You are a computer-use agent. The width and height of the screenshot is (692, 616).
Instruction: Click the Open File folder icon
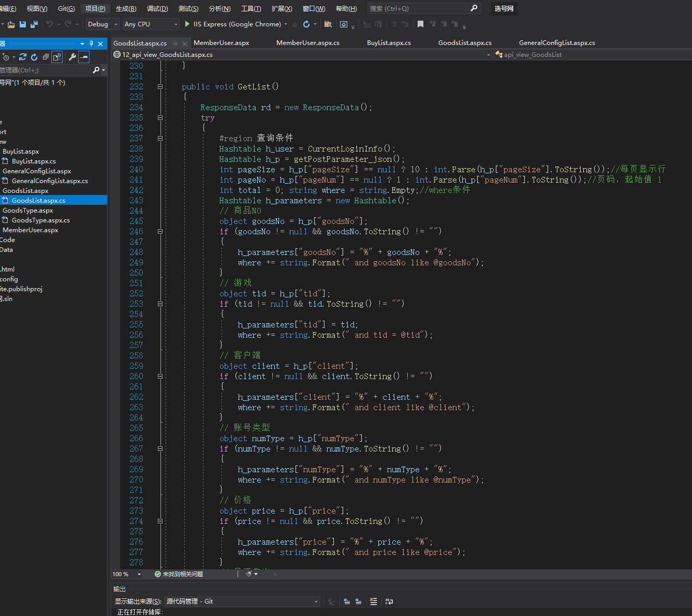pos(11,24)
